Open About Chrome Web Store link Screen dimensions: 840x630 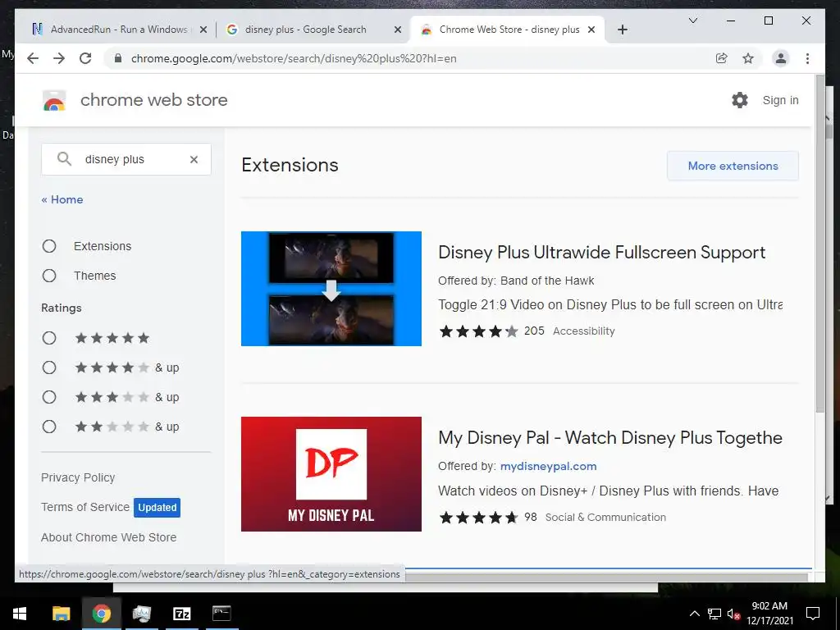pyautogui.click(x=109, y=537)
